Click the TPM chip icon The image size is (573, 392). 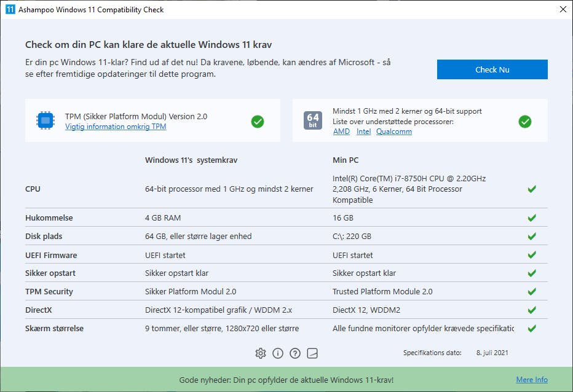pos(45,120)
